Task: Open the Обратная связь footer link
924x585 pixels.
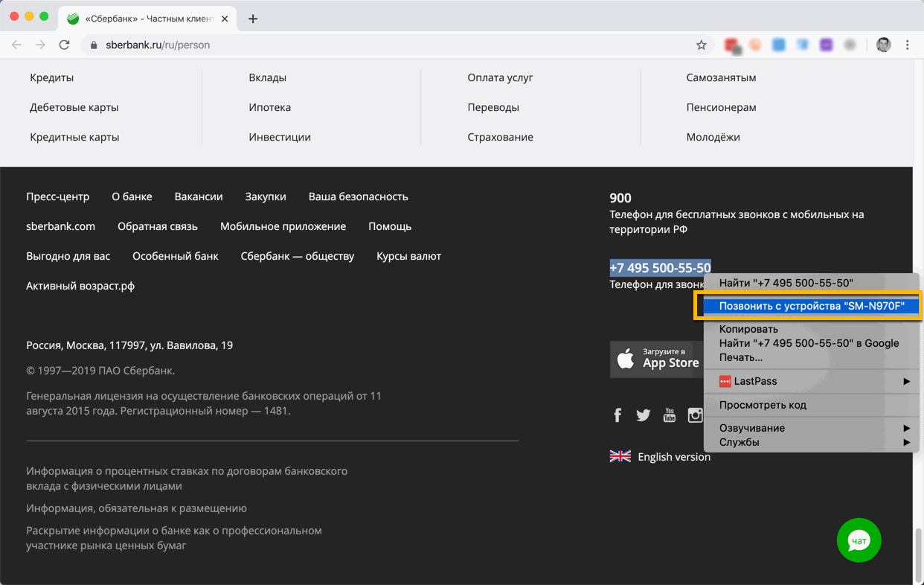Action: pos(158,226)
